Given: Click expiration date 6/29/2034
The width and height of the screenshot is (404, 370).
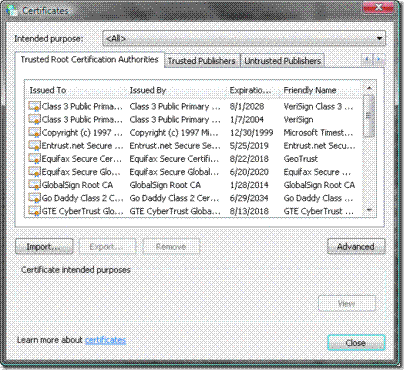Looking at the screenshot, I should coord(249,198).
